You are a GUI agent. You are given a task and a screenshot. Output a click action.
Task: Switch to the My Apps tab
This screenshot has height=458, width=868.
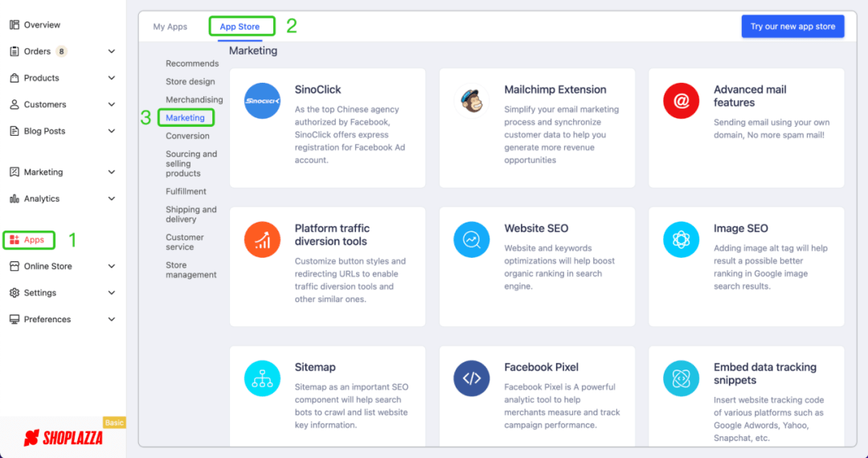click(170, 27)
